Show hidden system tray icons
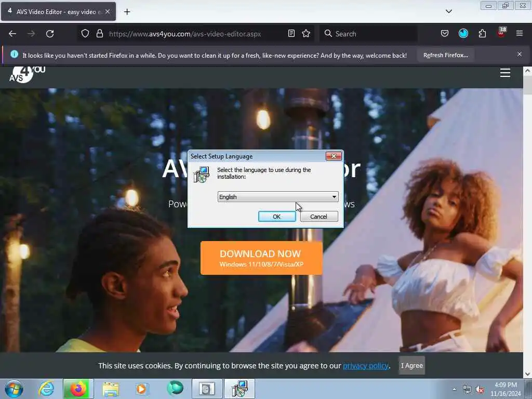Viewport: 532px width, 399px height. (454, 389)
